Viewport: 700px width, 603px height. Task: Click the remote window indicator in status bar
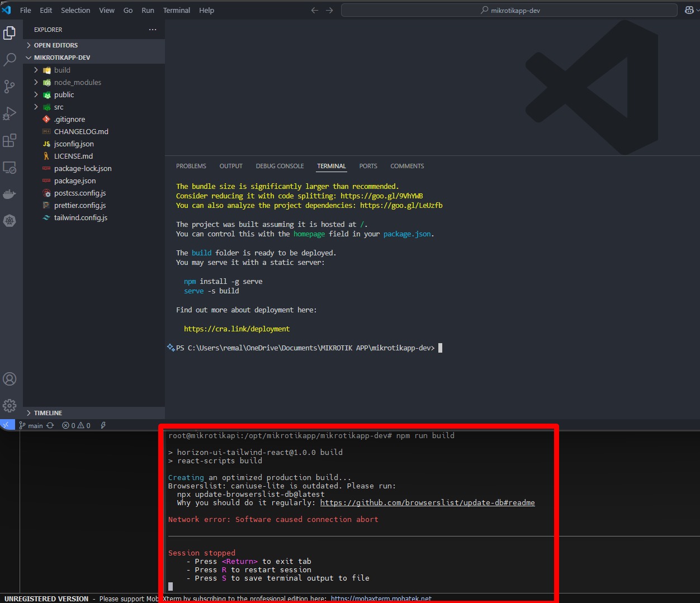point(7,425)
